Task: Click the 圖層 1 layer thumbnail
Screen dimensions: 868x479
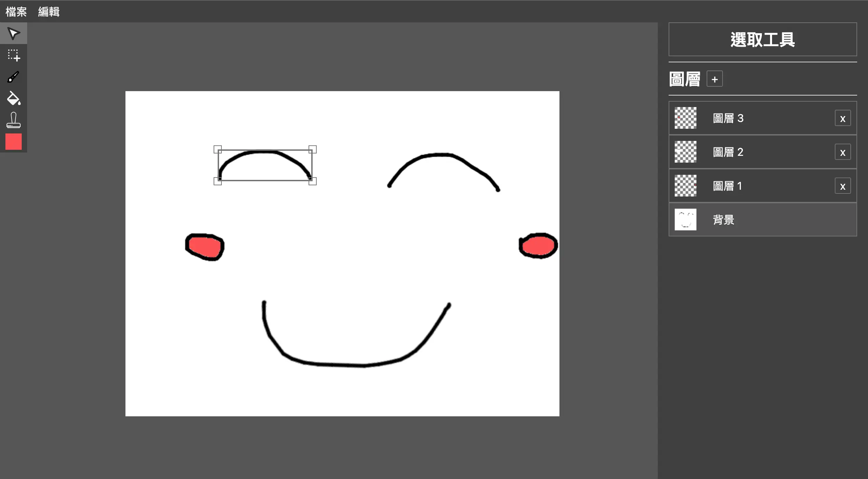Action: 685,186
